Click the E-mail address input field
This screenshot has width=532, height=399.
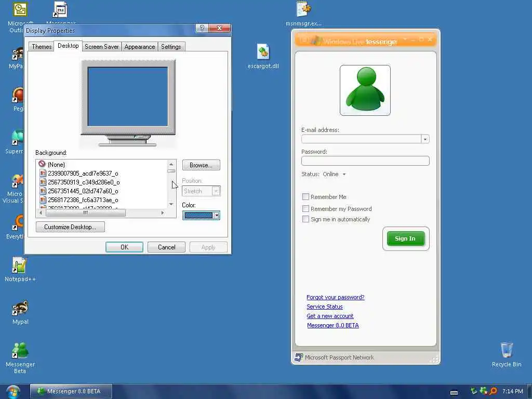tap(362, 139)
